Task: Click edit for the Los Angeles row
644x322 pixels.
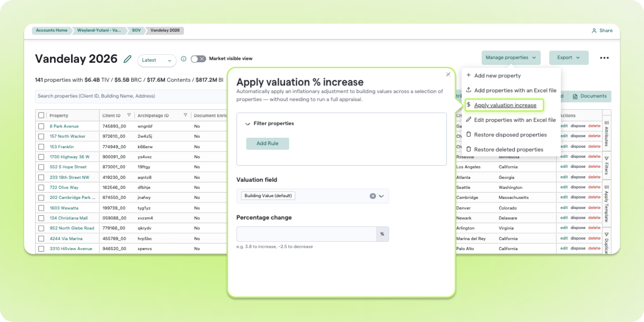Action: [x=564, y=167]
